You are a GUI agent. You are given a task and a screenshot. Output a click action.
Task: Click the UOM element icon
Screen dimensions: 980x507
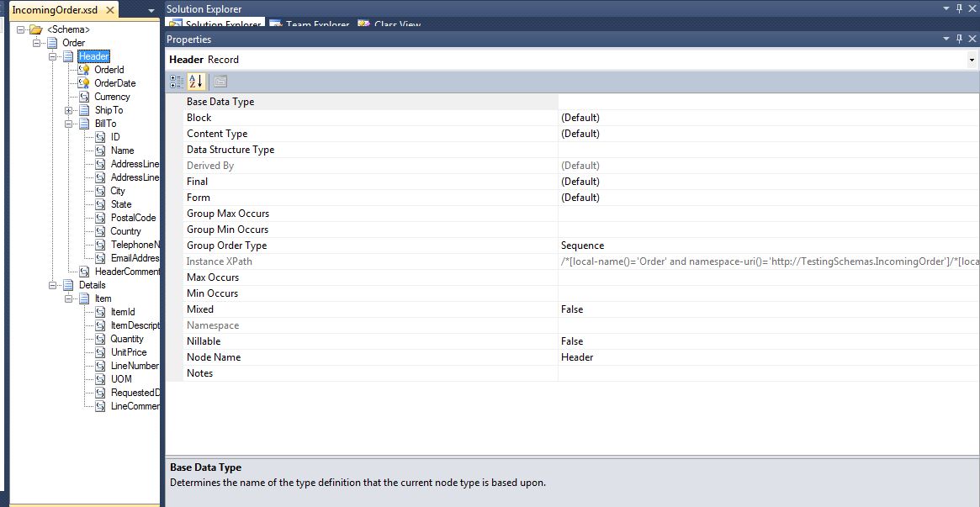100,379
